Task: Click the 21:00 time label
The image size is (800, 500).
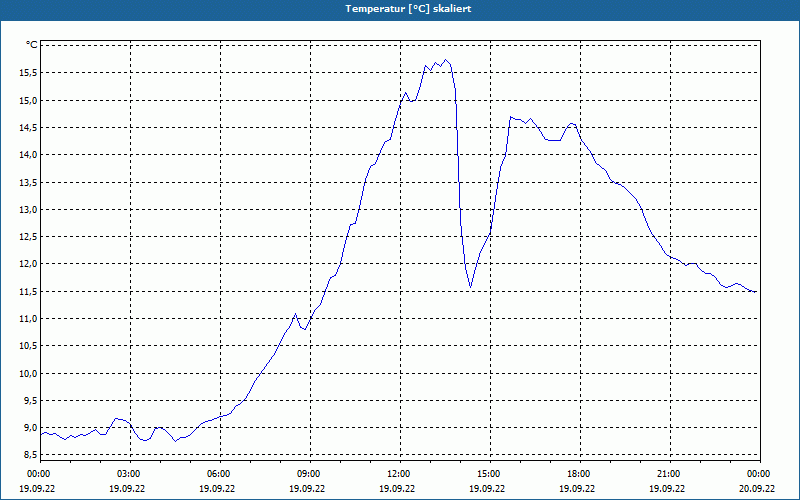Action: click(670, 474)
